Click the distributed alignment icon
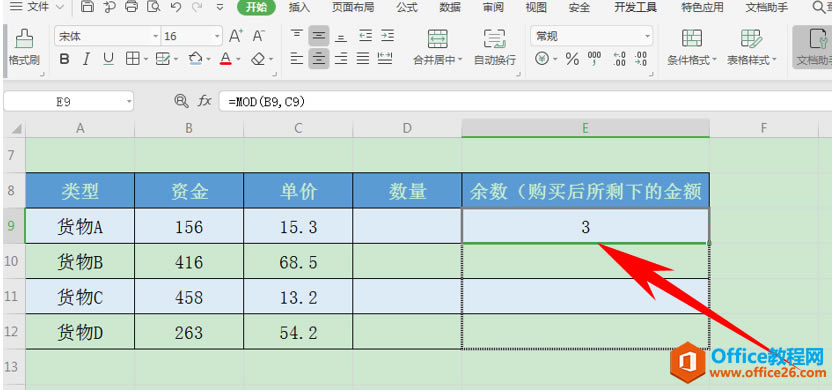The image size is (833, 390). (385, 58)
